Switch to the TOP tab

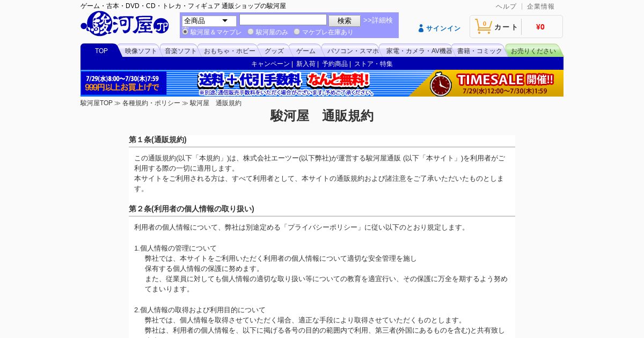[x=101, y=50]
